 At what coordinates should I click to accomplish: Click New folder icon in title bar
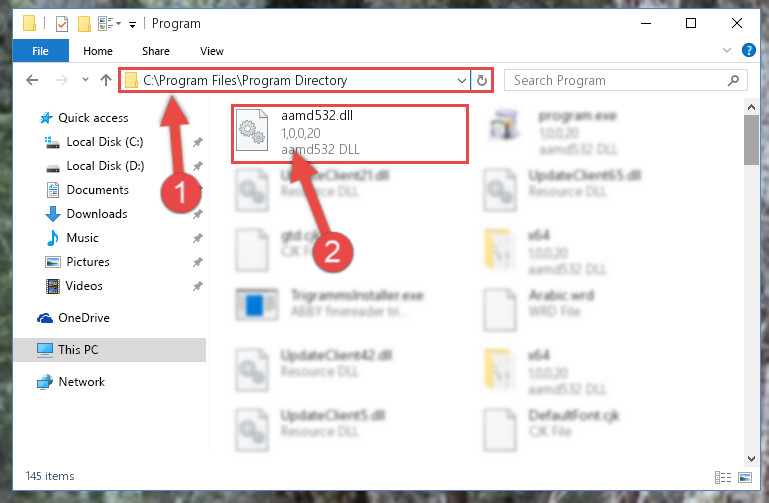(84, 24)
